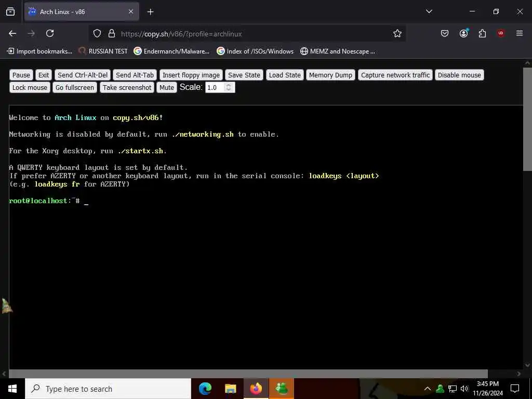Open the green user tray icon
This screenshot has height=399, width=532.
440,389
